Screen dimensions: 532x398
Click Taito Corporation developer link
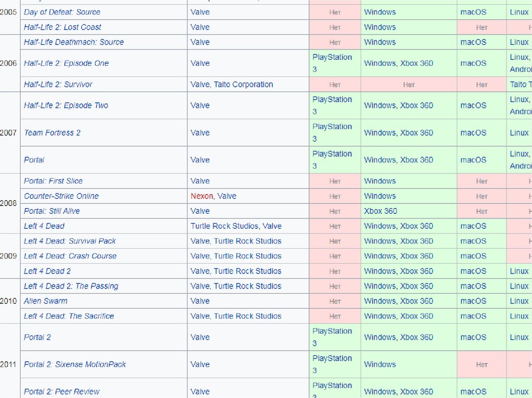pos(243,85)
